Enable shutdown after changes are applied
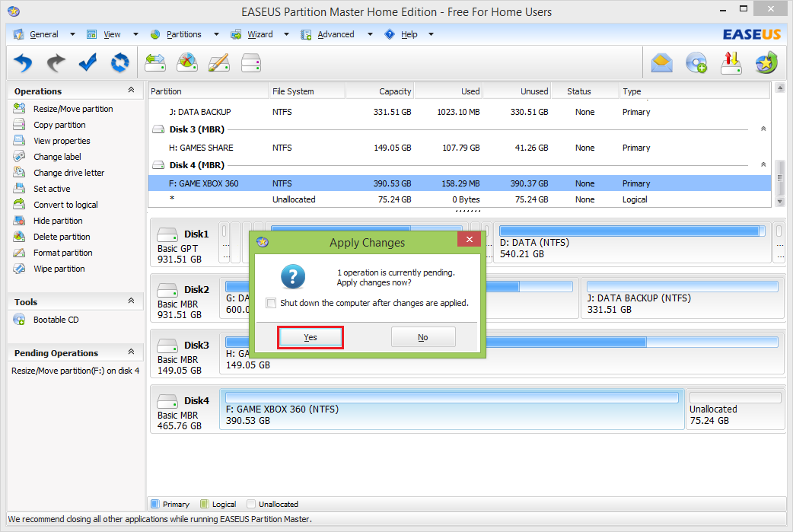Screen dimensions: 793x532 point(271,303)
